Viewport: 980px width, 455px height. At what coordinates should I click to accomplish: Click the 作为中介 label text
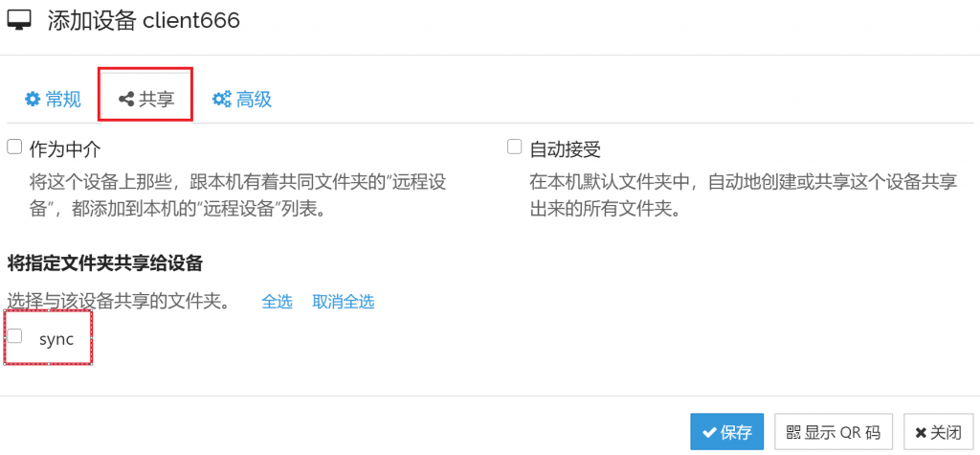click(x=66, y=149)
